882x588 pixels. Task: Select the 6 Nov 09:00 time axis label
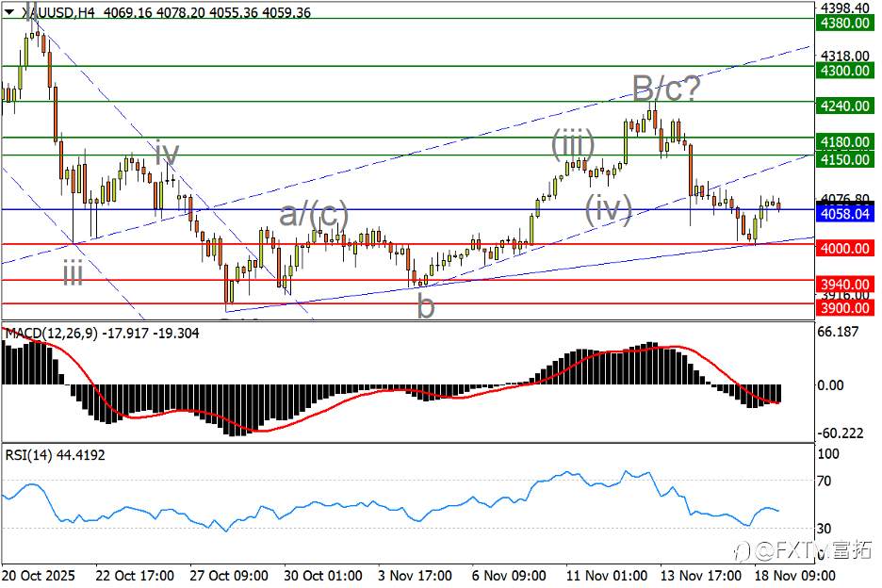click(x=509, y=576)
